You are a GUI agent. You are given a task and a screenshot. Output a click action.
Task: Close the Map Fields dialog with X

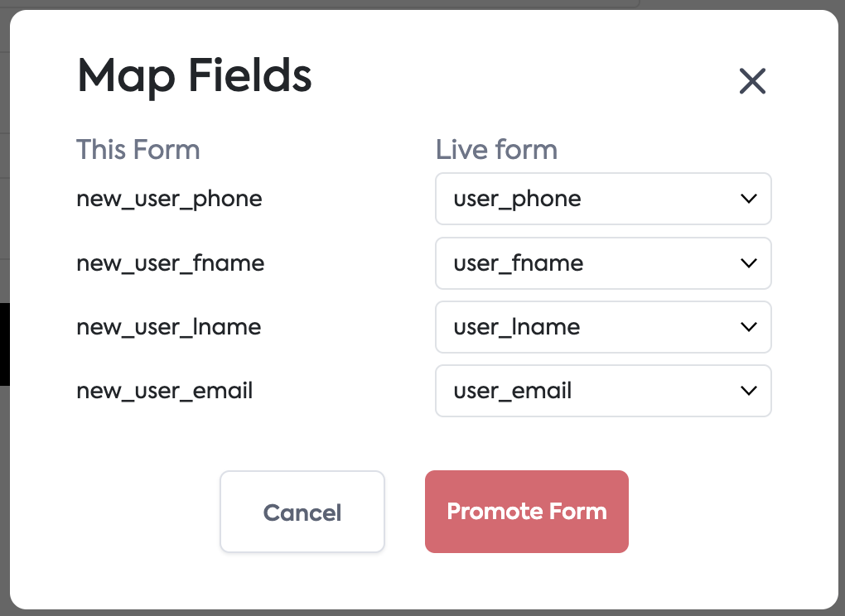point(752,81)
